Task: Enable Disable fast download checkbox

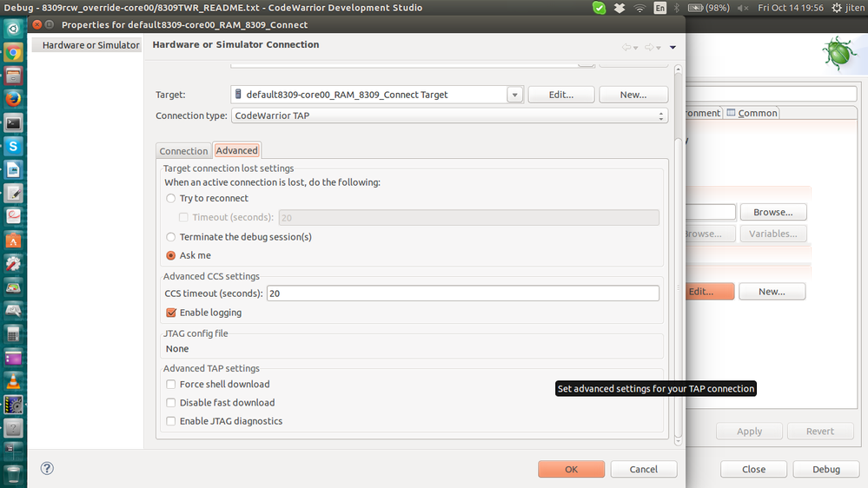Action: 170,403
